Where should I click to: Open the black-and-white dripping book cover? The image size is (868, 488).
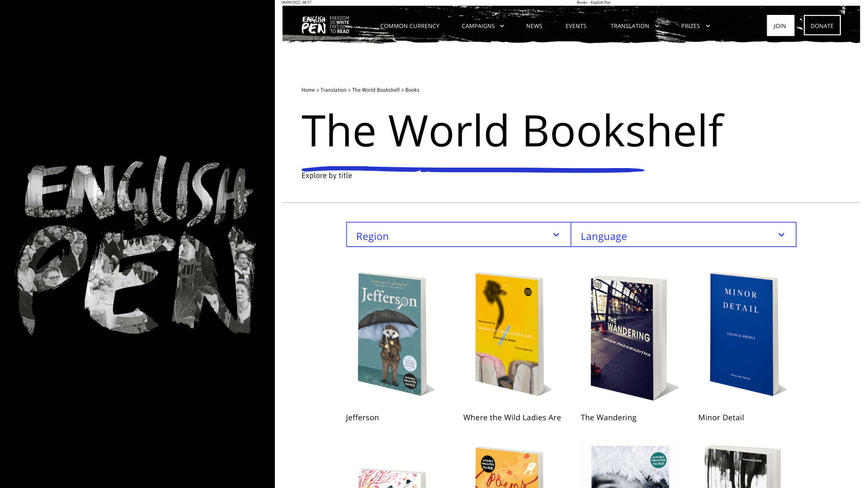[x=743, y=467]
